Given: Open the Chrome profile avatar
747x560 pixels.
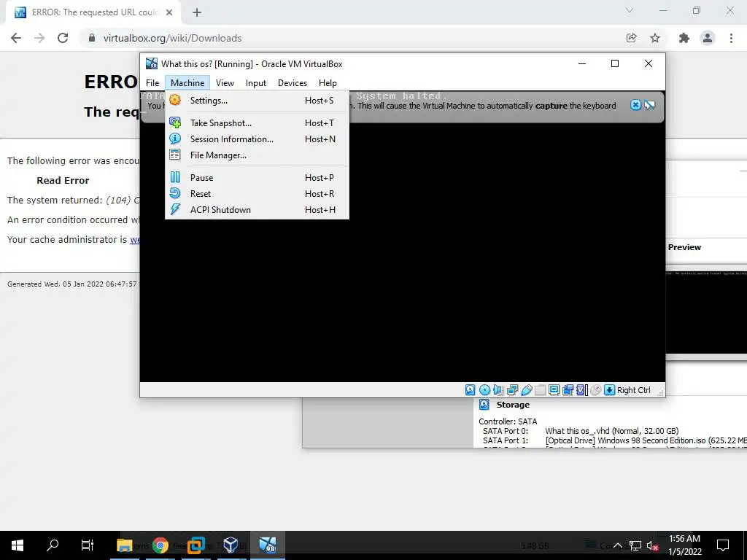Looking at the screenshot, I should point(708,38).
